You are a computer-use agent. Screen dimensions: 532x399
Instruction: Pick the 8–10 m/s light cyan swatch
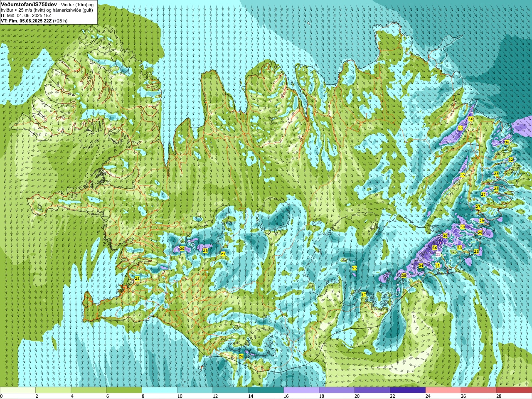pos(160,390)
